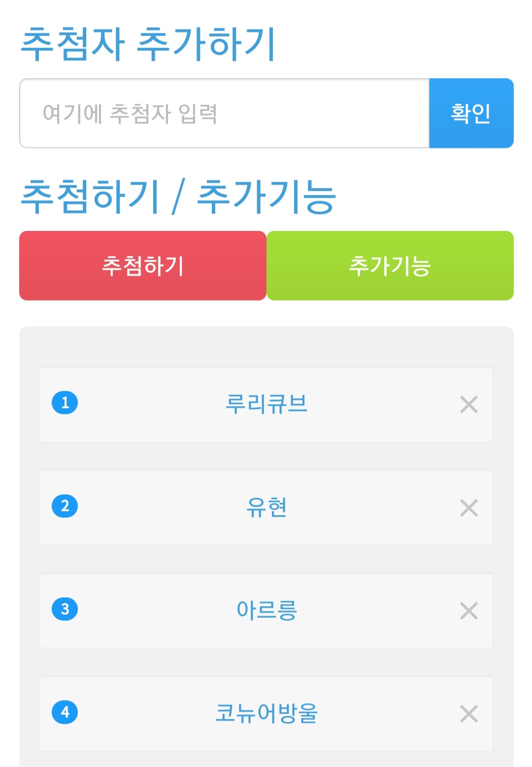Click the gray participant list panel background
This screenshot has height=767, width=532.
coord(266,347)
